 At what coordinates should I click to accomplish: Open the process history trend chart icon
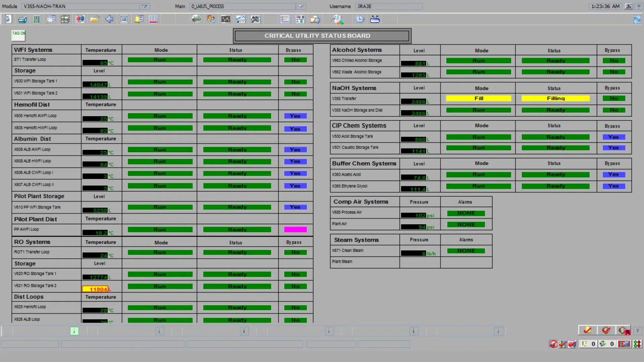[226, 19]
